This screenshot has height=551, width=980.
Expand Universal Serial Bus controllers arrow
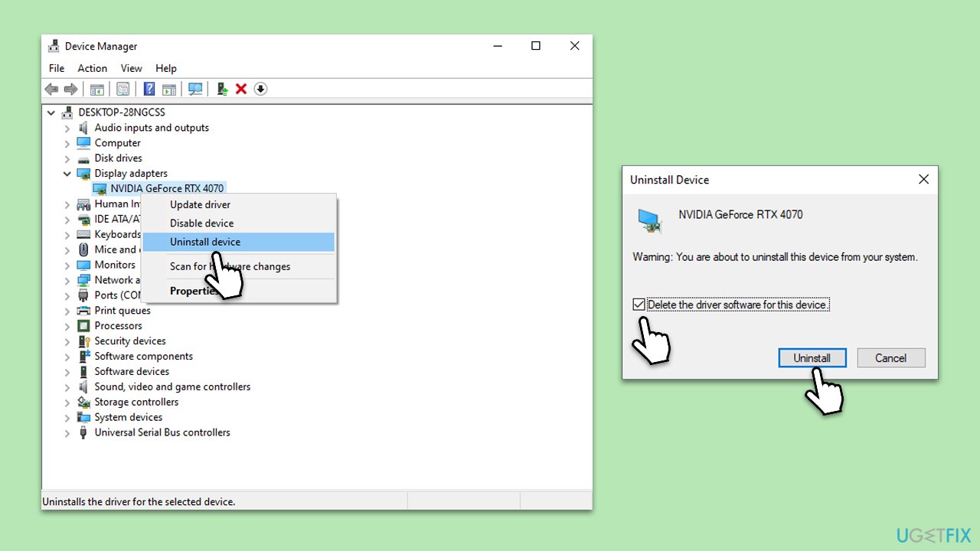[67, 433]
